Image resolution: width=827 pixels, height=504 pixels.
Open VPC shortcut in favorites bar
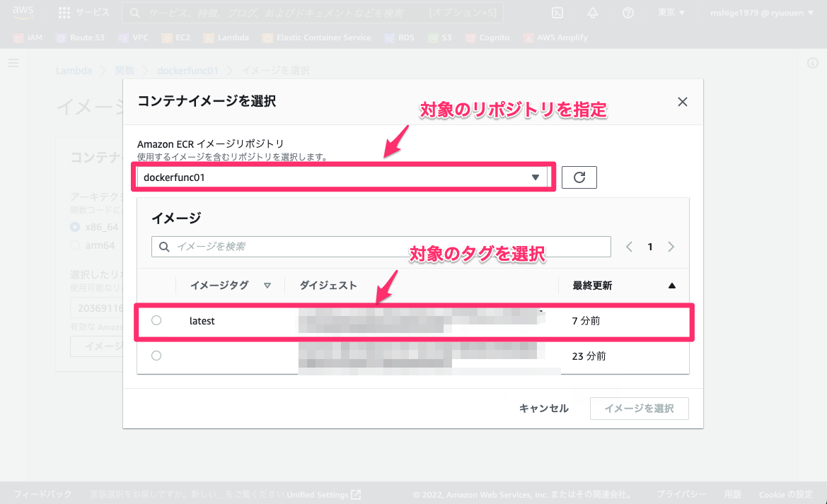134,37
